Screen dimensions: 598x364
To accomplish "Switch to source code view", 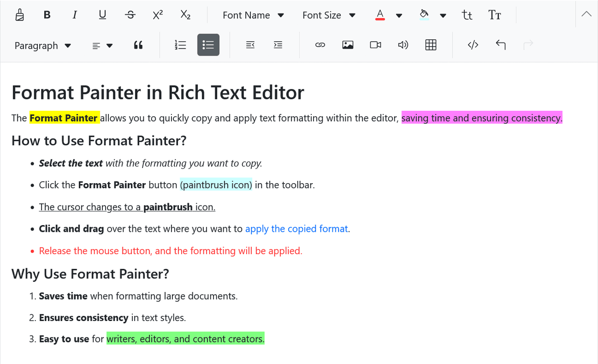I will [473, 45].
